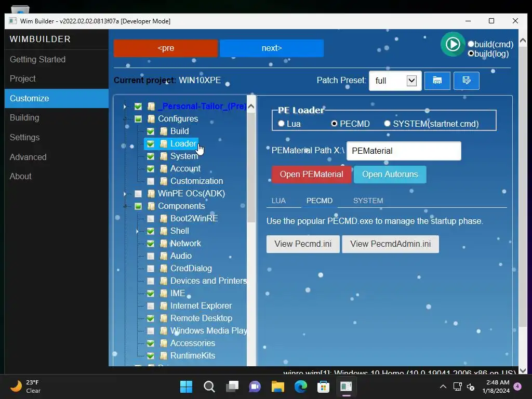This screenshot has height=399, width=532.
Task: Check the Internet Explorer checkbox
Action: pos(151,305)
